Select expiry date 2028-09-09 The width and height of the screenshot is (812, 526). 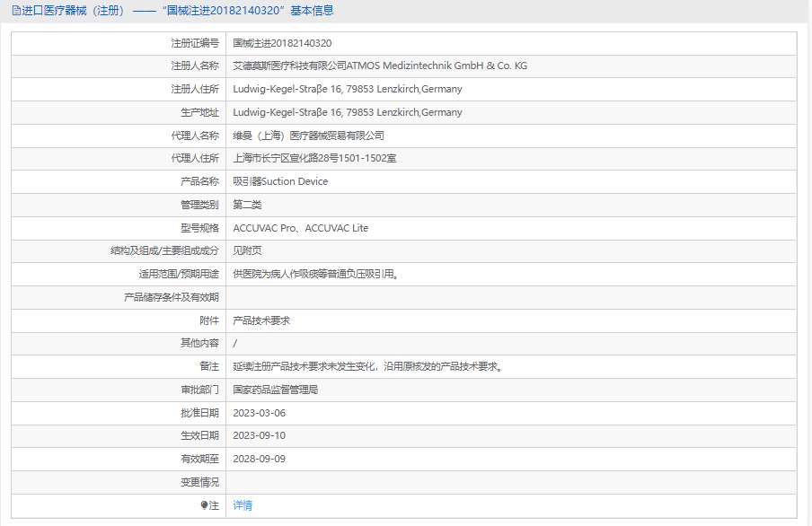click(x=259, y=460)
